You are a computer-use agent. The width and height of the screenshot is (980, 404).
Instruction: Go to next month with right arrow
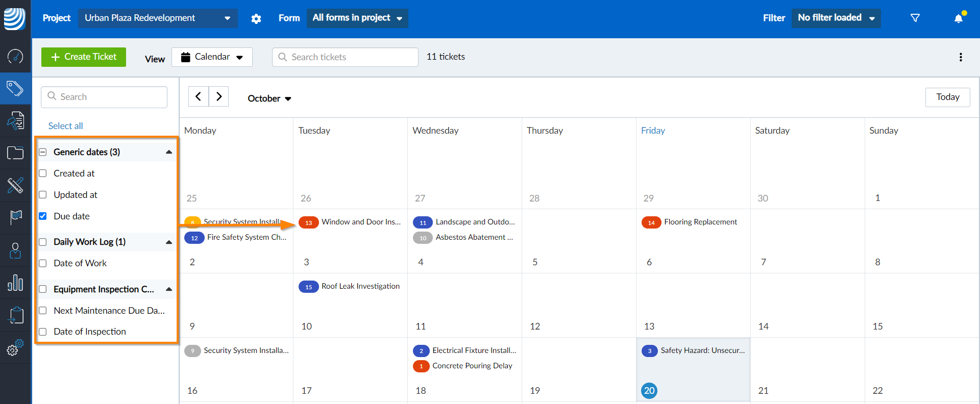click(x=219, y=96)
